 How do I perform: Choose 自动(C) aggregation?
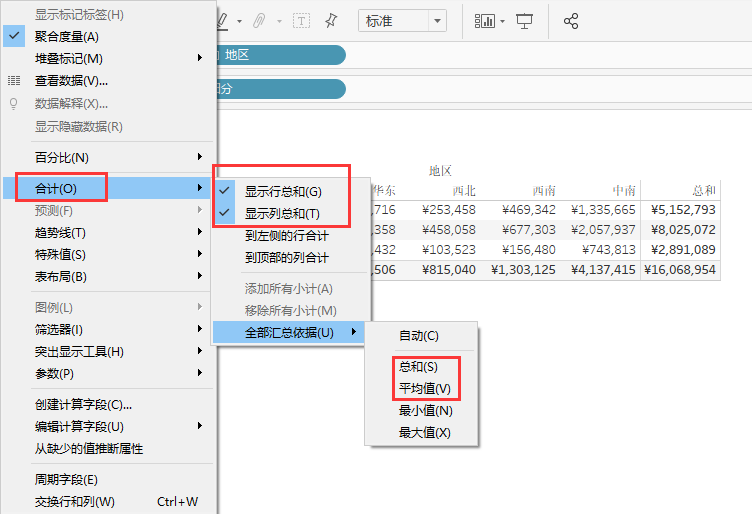click(421, 336)
